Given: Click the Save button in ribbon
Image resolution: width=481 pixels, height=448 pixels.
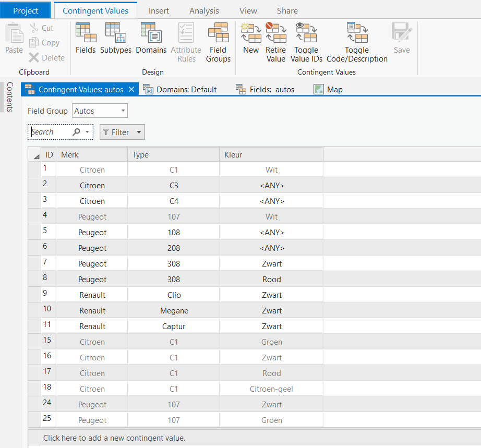Looking at the screenshot, I should (x=402, y=38).
